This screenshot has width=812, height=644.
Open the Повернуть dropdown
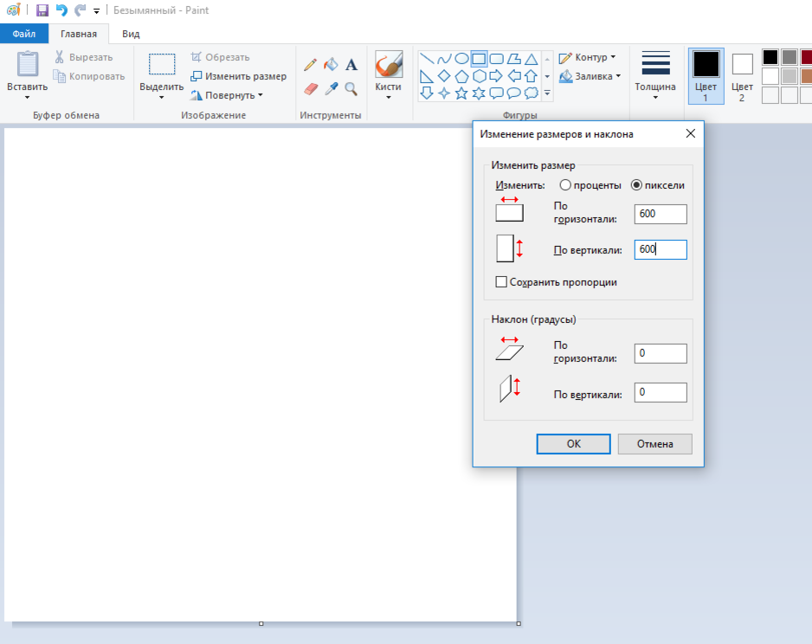[x=226, y=95]
